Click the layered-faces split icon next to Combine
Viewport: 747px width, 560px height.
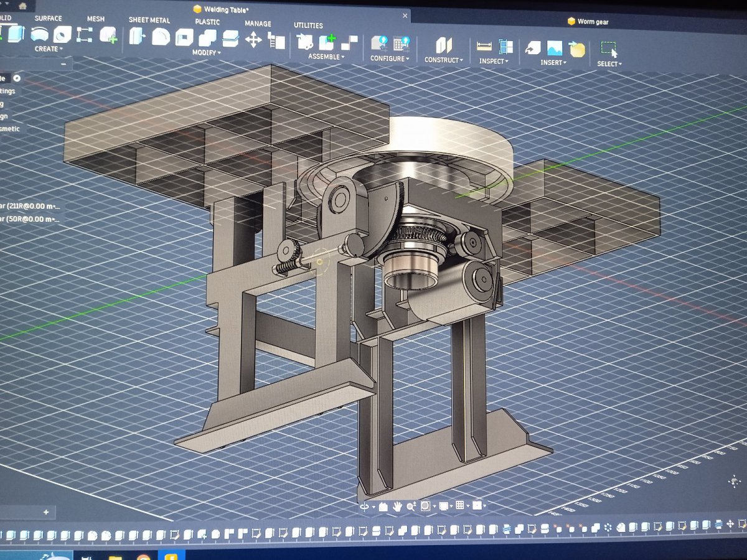click(230, 39)
